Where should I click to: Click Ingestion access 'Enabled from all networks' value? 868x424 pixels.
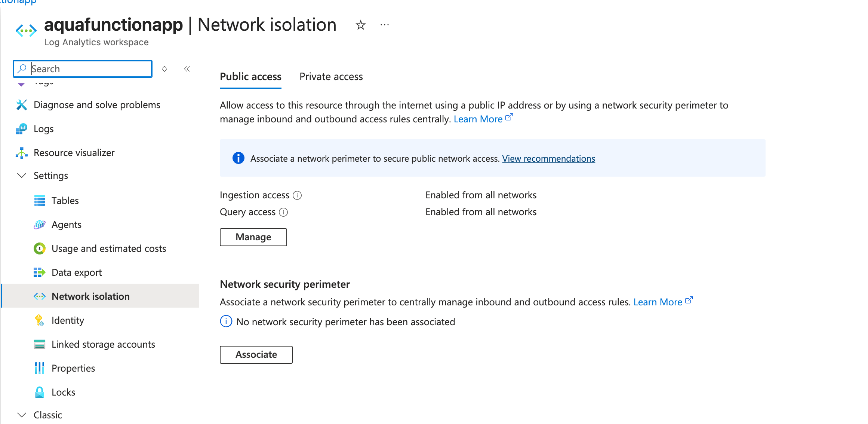(481, 195)
